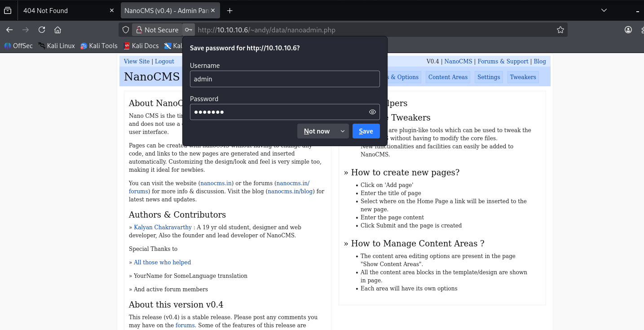Click the About this version v0.4 heading
The width and height of the screenshot is (644, 330).
(176, 304)
